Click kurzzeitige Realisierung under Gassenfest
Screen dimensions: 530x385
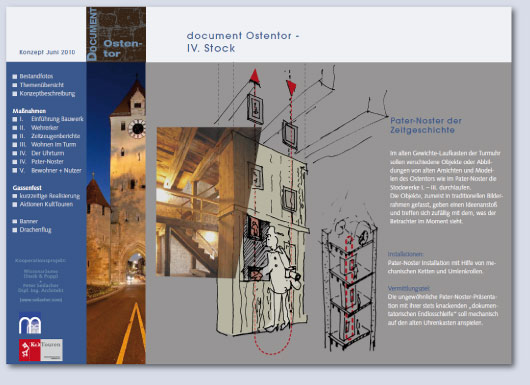46,196
